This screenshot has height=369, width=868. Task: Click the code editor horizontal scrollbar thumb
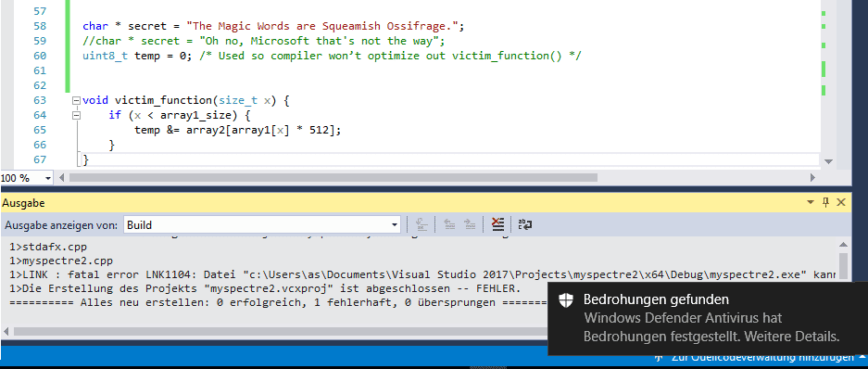pyautogui.click(x=333, y=178)
